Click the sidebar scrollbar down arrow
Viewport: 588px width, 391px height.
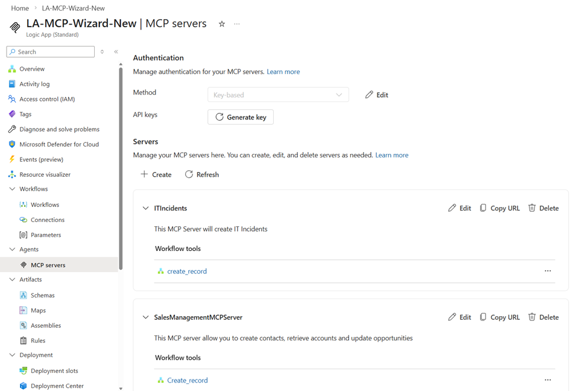121,389
